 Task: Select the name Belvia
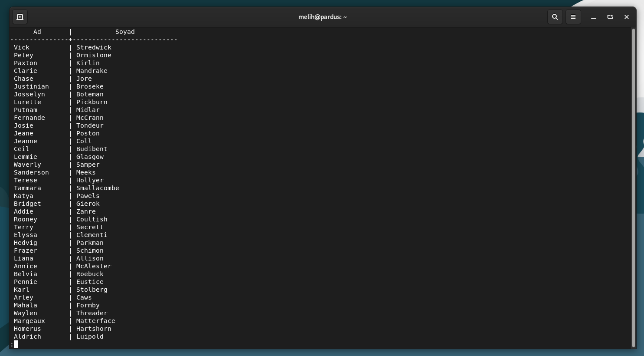[x=26, y=274]
